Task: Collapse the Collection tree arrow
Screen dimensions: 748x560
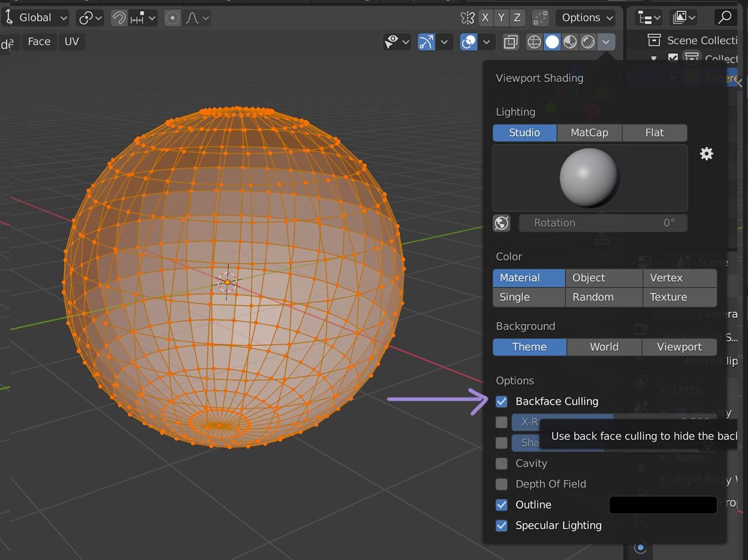Action: (x=654, y=58)
